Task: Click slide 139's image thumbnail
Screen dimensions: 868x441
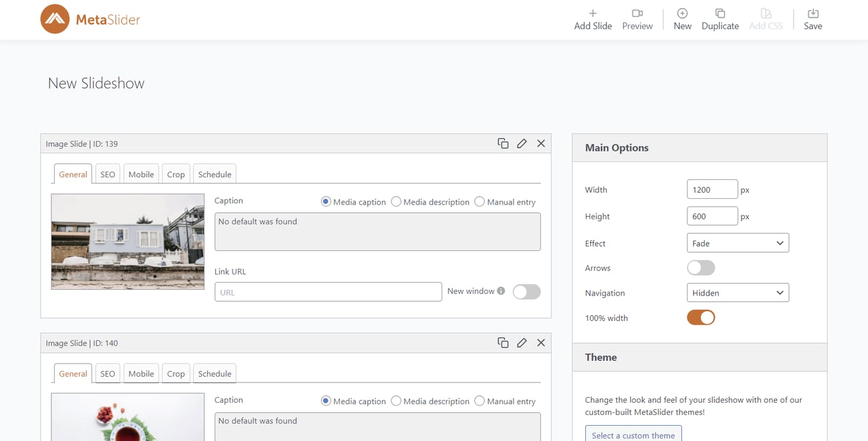Action: click(127, 241)
